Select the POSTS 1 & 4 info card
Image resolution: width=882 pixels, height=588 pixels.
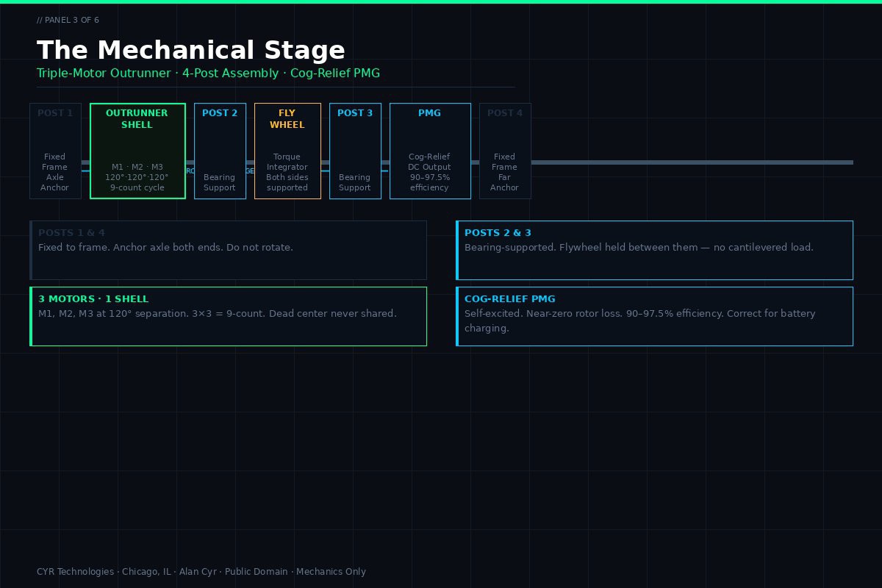point(228,250)
